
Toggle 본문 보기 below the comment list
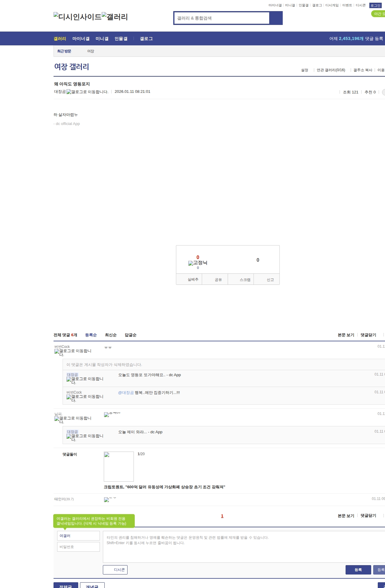pyautogui.click(x=346, y=516)
